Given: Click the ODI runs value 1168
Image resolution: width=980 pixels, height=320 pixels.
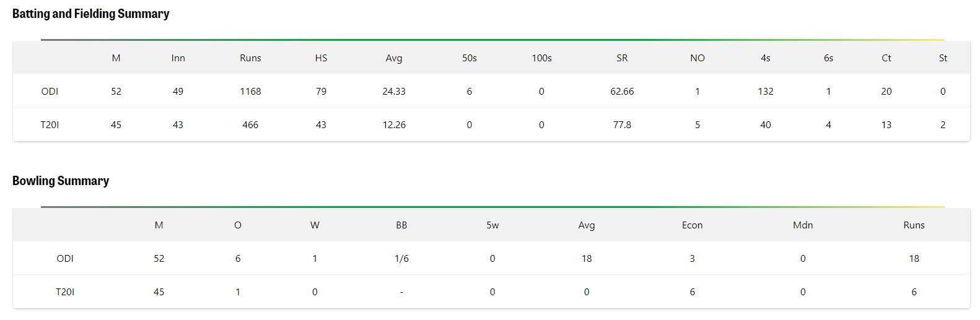Looking at the screenshot, I should pyautogui.click(x=250, y=92).
